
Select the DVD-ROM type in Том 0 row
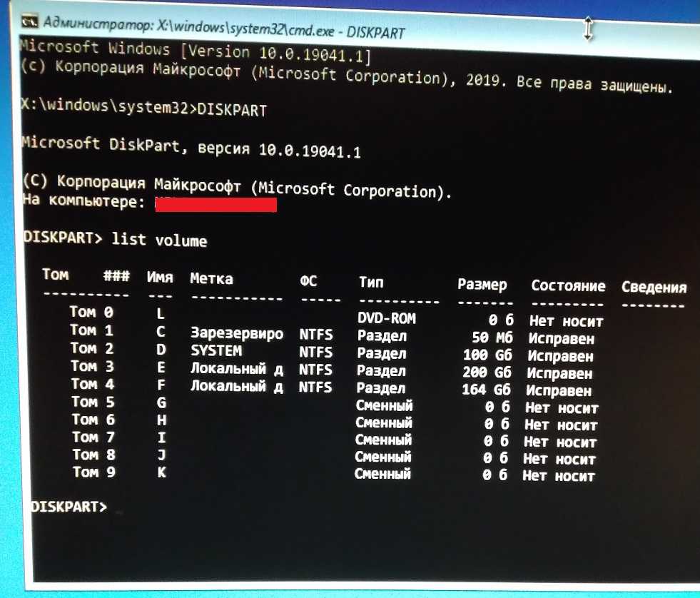click(386, 318)
